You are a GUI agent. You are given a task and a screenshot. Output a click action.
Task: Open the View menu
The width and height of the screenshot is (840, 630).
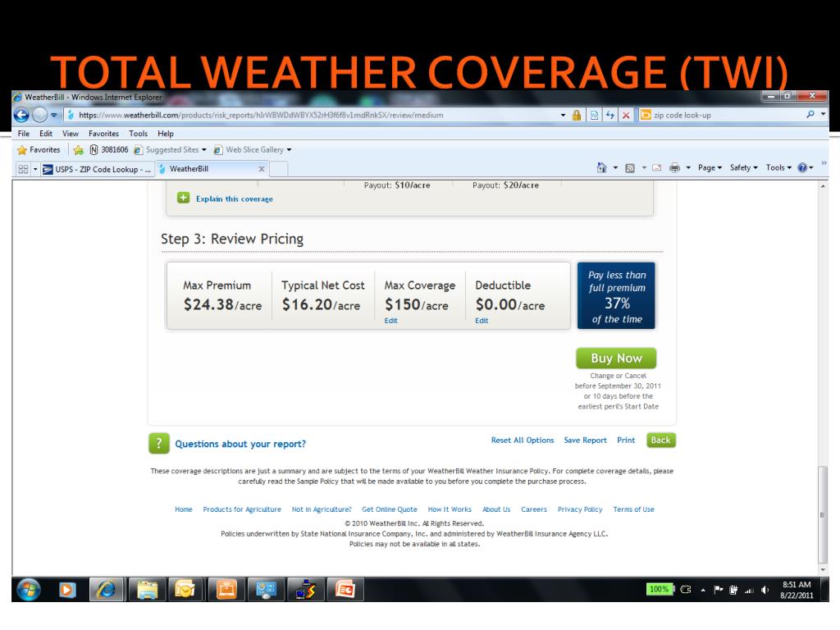coord(71,134)
